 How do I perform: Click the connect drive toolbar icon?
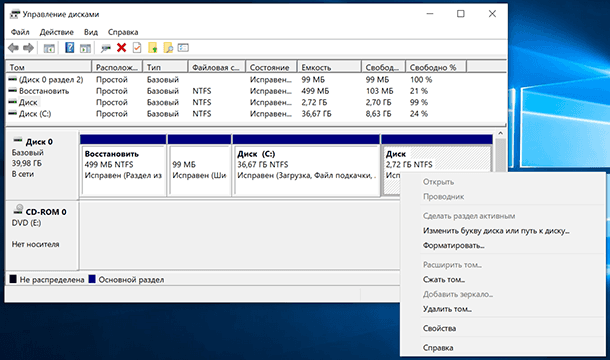[x=105, y=48]
